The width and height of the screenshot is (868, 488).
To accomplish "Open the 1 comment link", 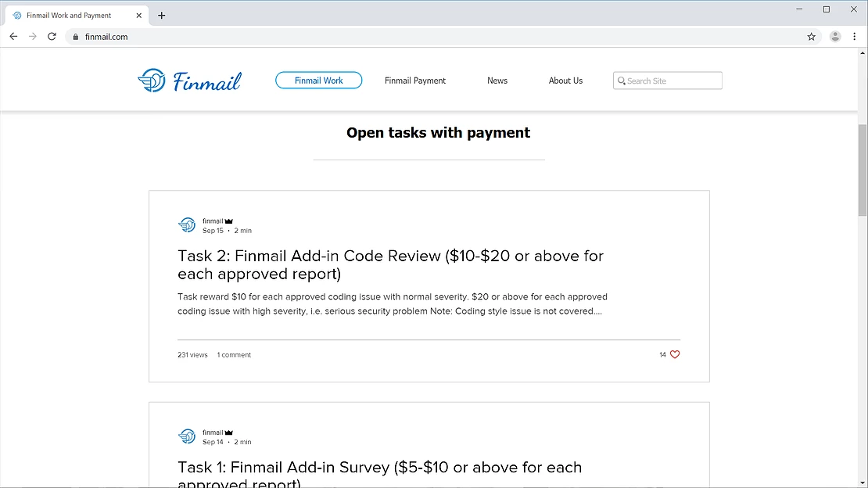I will click(234, 355).
